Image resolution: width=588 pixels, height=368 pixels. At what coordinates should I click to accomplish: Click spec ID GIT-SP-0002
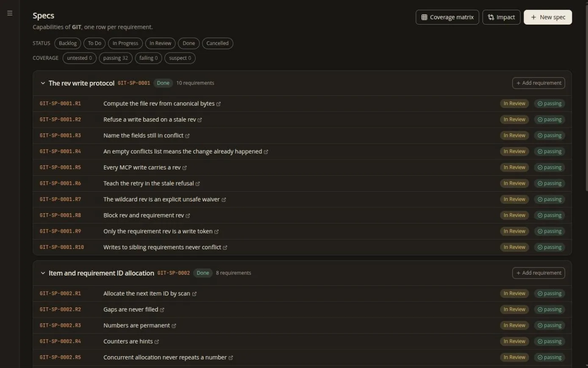174,273
